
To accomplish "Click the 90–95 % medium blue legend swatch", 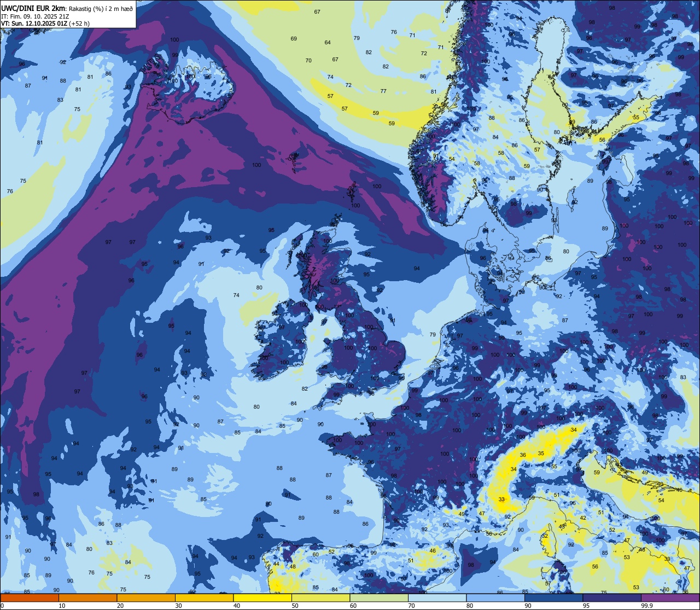I will [553, 598].
